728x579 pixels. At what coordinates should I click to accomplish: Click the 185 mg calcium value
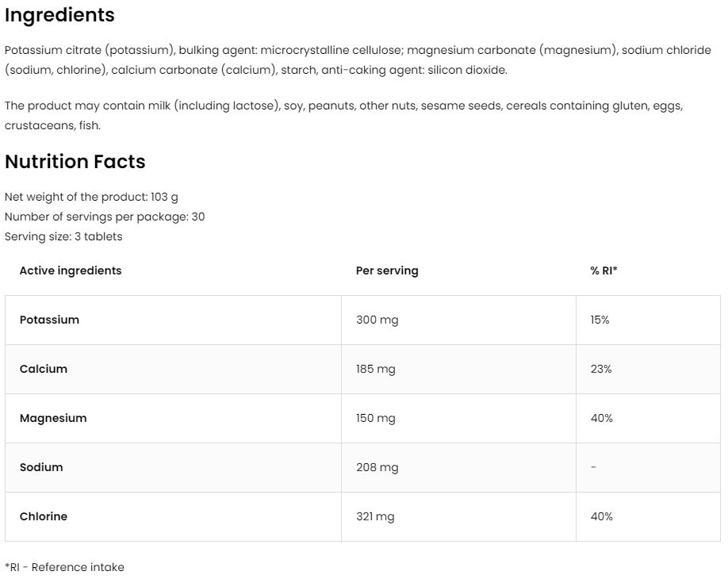(376, 369)
